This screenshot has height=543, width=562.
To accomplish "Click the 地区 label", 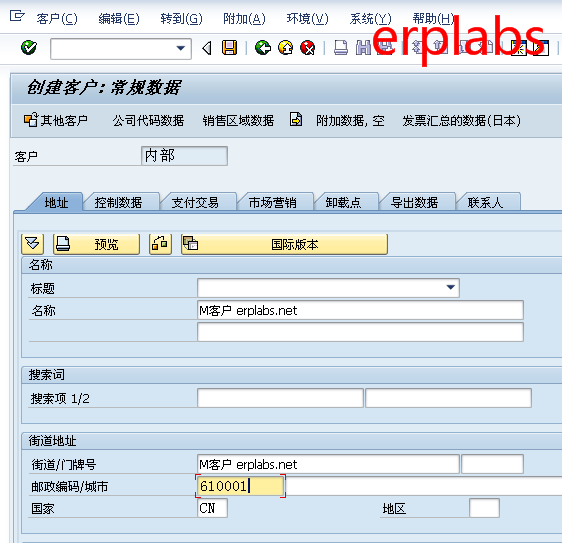I will pos(394,508).
